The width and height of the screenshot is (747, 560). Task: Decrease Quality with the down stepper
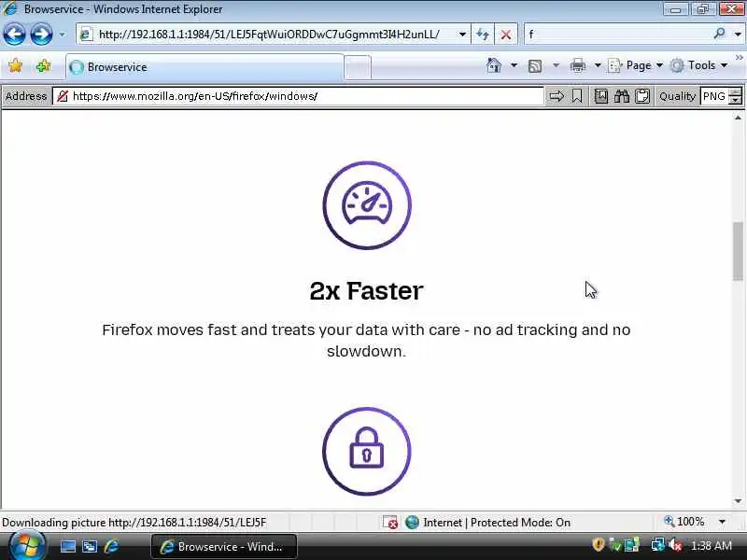pyautogui.click(x=736, y=101)
